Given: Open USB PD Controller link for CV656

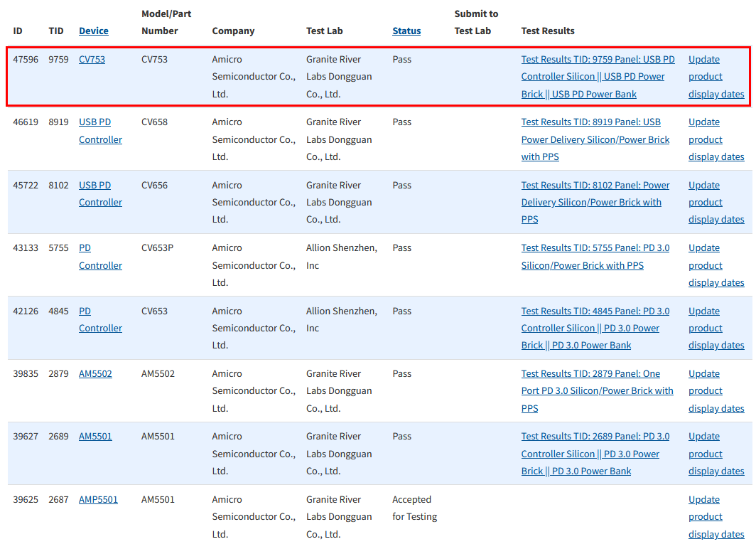Looking at the screenshot, I should click(x=100, y=193).
